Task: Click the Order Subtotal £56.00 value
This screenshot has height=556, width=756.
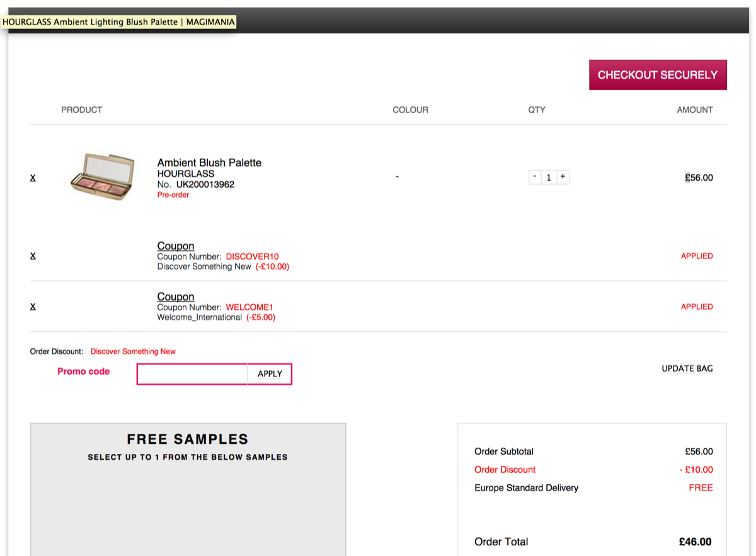Action: 699,451
